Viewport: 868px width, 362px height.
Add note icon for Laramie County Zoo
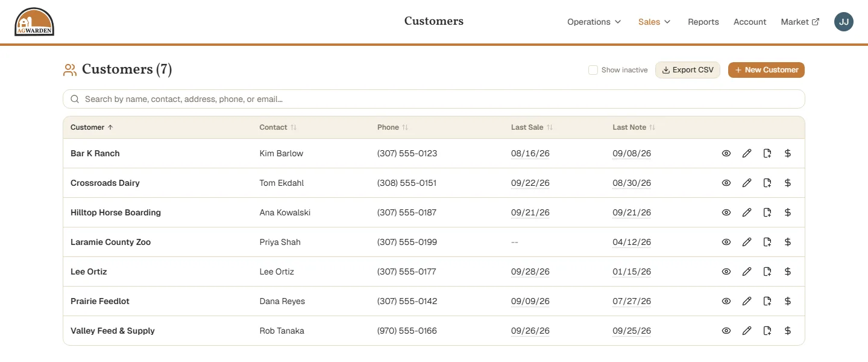click(767, 242)
